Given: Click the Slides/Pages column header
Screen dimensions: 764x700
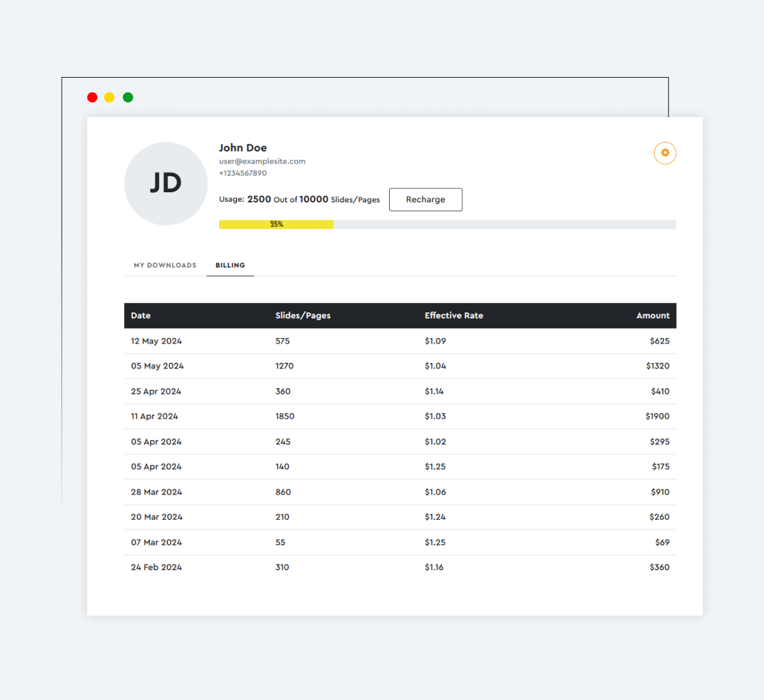Looking at the screenshot, I should [302, 316].
